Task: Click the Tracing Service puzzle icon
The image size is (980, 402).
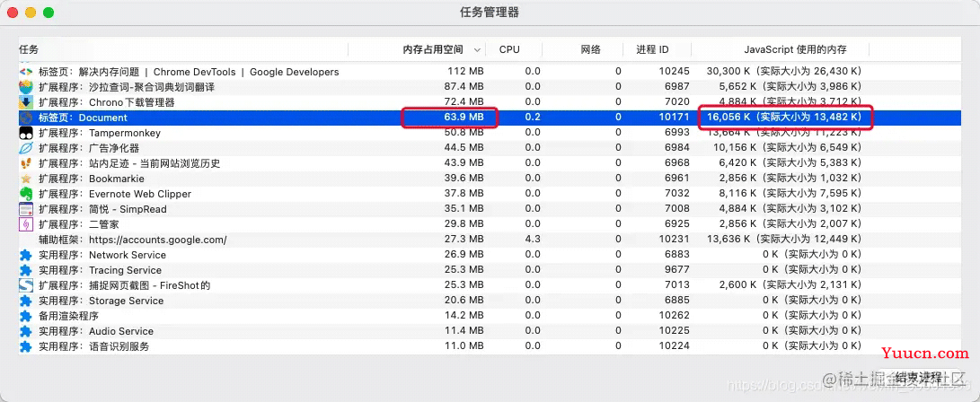Action: point(26,270)
